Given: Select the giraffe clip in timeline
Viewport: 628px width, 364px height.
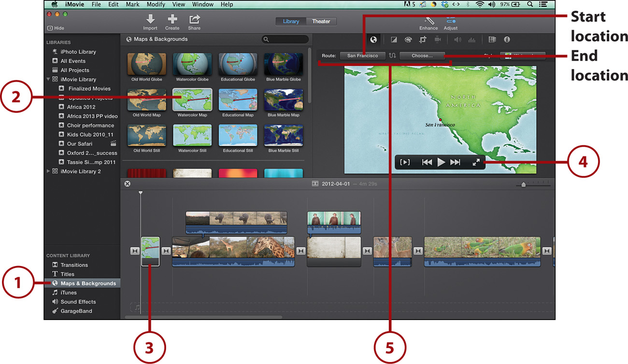Looking at the screenshot, I should [x=233, y=251].
